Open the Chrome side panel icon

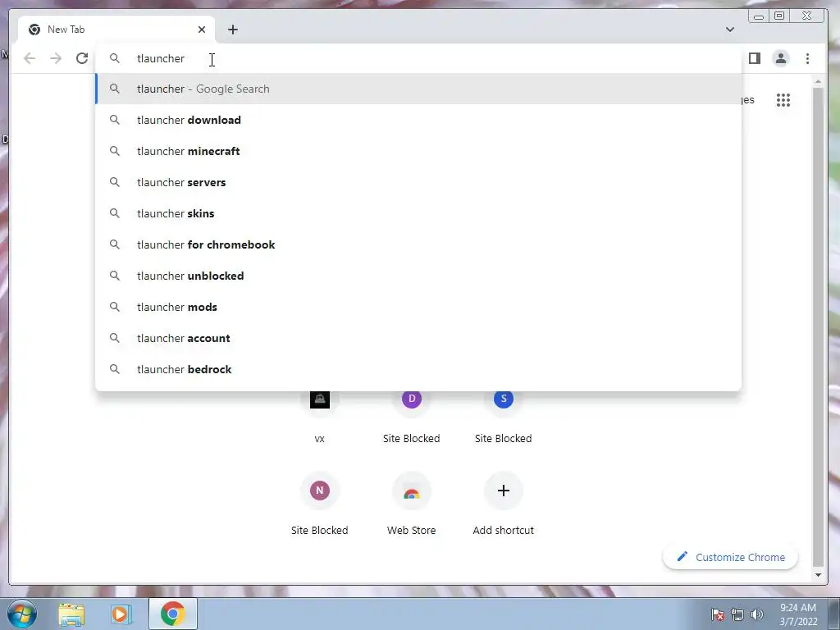[755, 58]
